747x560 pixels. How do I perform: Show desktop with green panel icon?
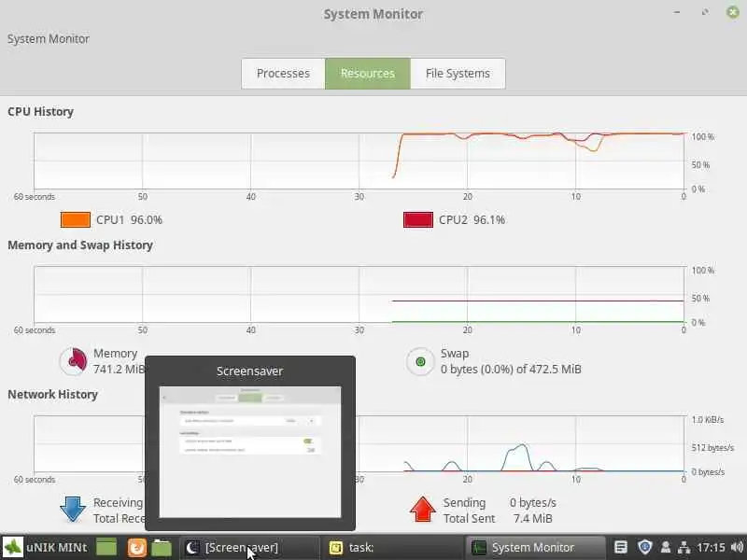pyautogui.click(x=106, y=548)
